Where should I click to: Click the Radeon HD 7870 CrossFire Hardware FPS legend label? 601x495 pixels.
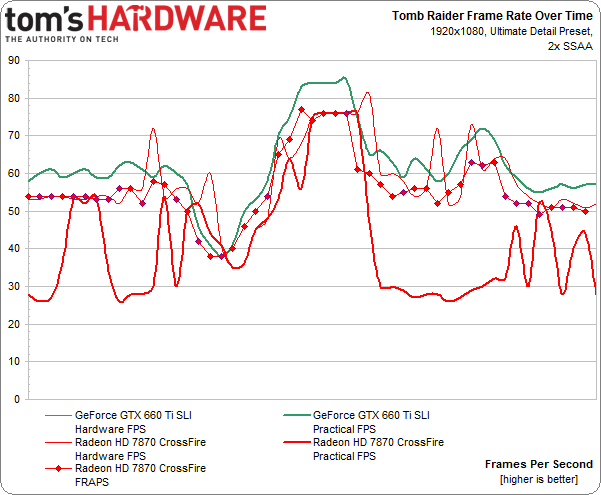[x=140, y=449]
